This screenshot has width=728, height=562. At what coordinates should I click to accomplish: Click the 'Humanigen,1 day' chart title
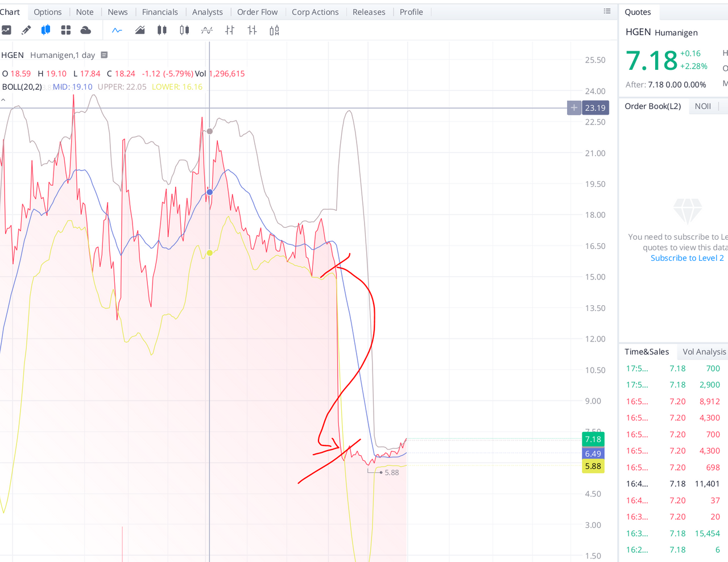63,55
